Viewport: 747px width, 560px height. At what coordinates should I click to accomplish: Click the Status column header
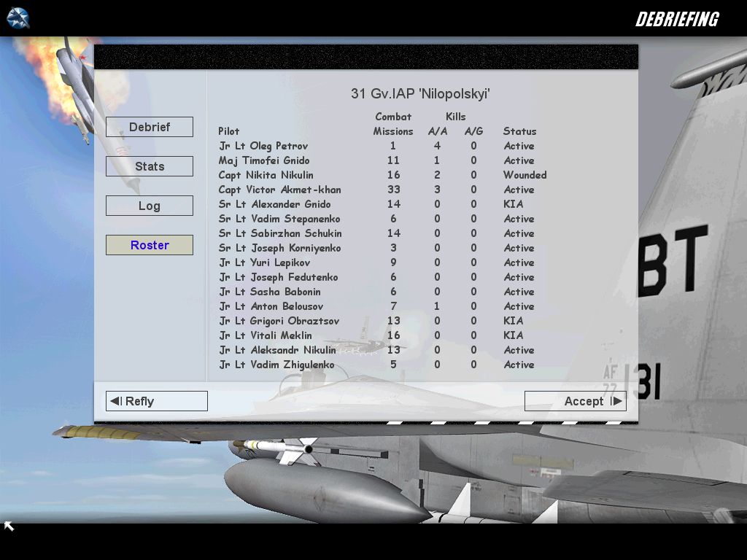pos(519,131)
